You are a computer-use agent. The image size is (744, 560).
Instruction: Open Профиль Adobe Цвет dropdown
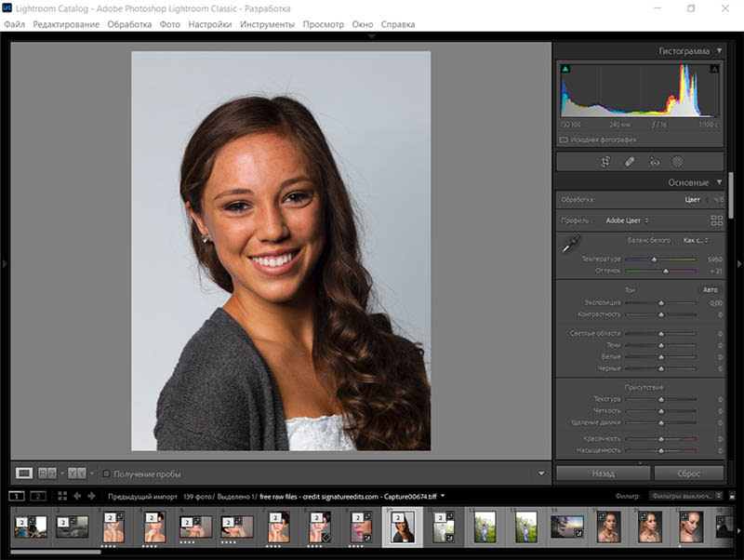627,220
